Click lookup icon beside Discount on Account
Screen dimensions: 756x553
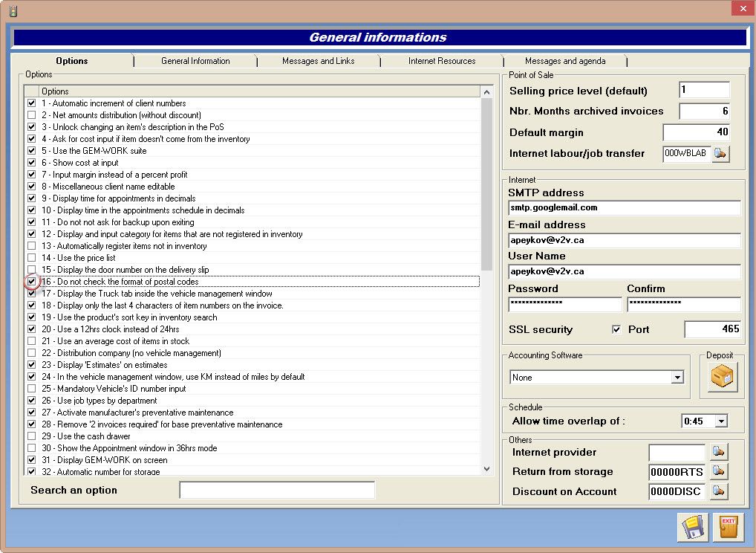(x=718, y=491)
